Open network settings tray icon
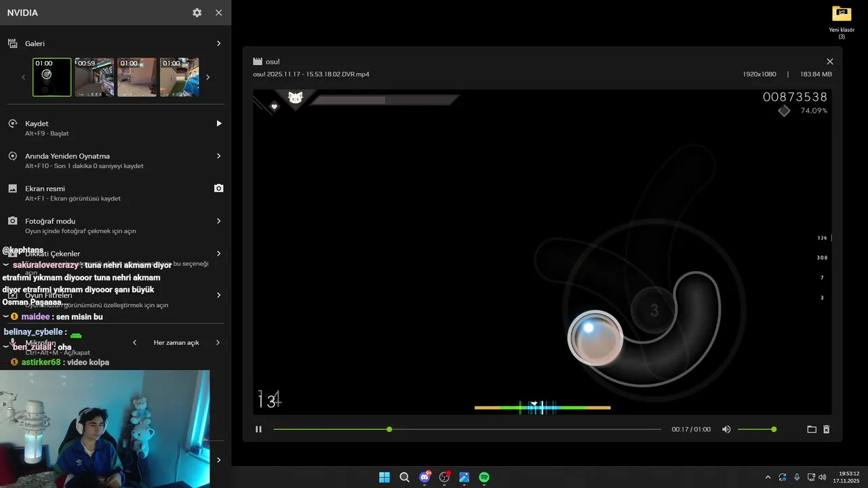Image resolution: width=868 pixels, height=488 pixels. click(812, 477)
